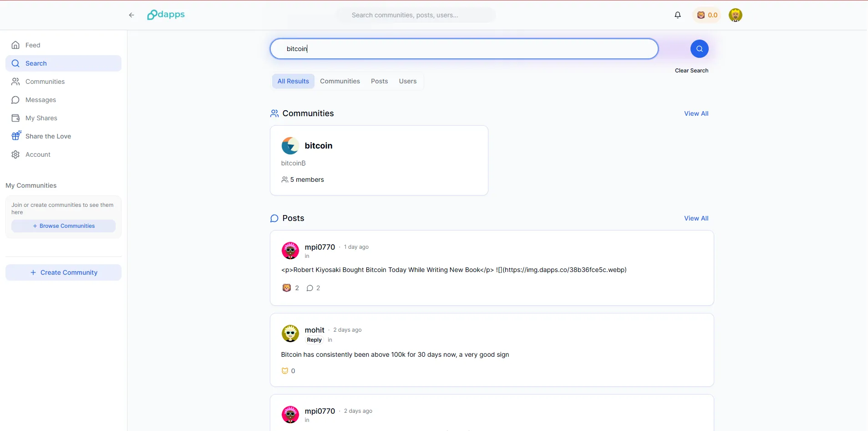Click Clear Search
Viewport: 868px width, 431px height.
click(691, 71)
